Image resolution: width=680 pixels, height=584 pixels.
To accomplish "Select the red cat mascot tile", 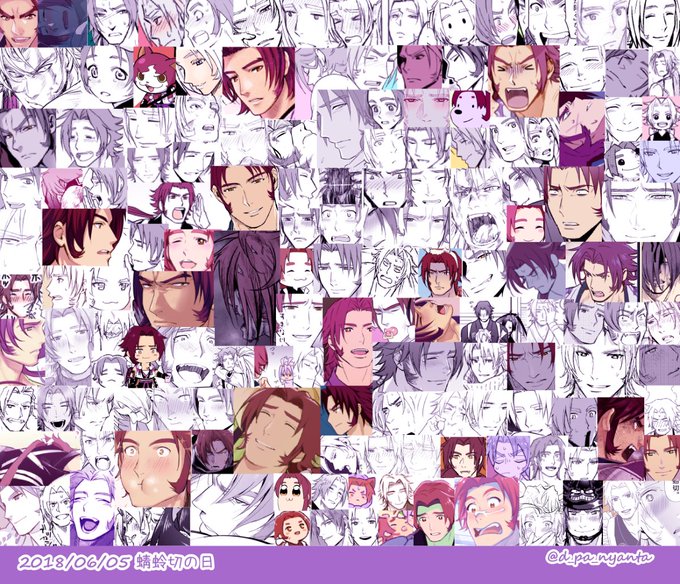I will 154,77.
